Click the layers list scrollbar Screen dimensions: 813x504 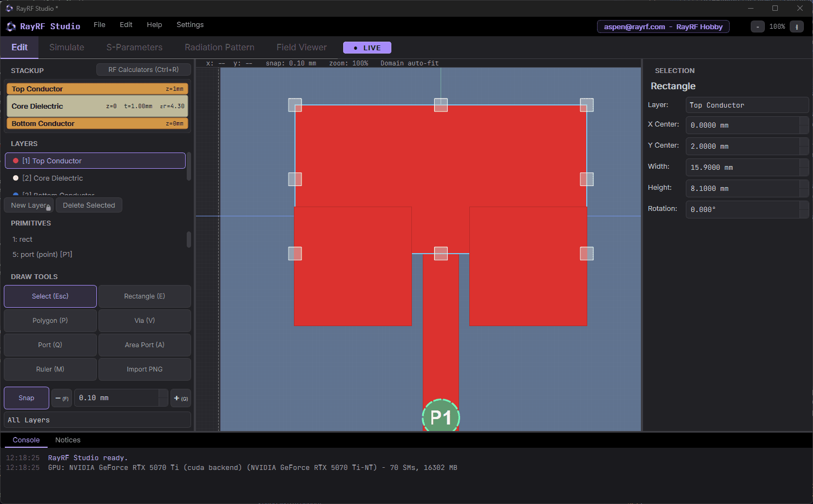click(189, 167)
